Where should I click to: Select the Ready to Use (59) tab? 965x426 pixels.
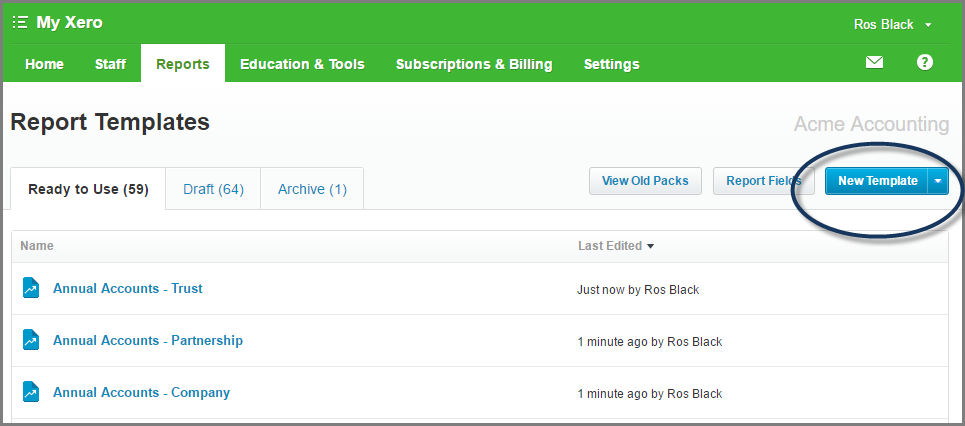point(89,189)
